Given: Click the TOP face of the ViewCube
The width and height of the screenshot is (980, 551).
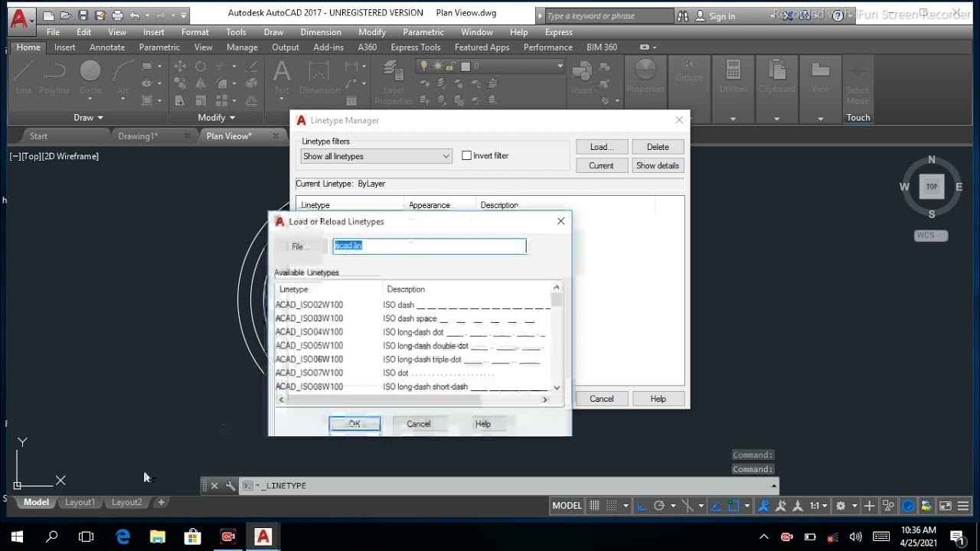Looking at the screenshot, I should click(x=932, y=186).
